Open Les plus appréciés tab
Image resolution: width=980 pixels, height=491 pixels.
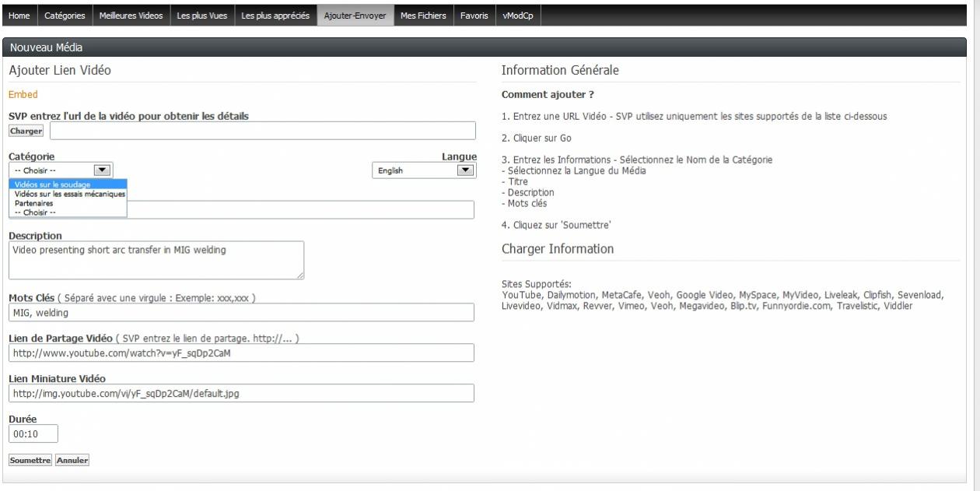[275, 16]
